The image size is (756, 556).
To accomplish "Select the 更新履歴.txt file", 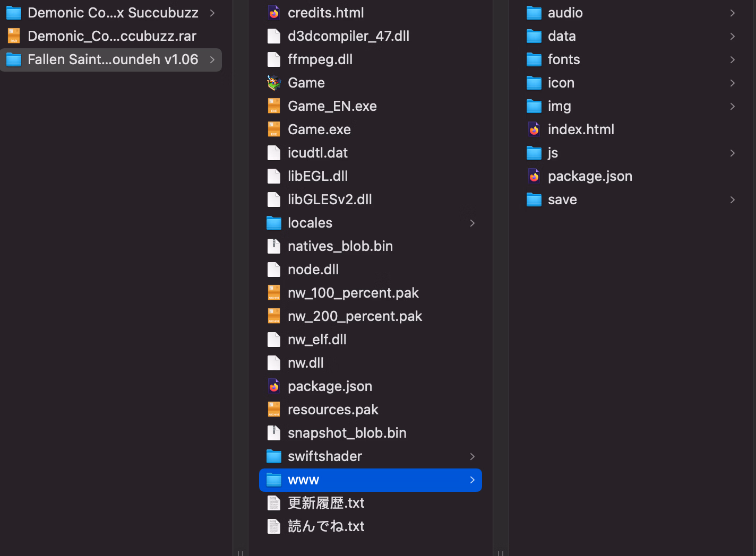I will [x=325, y=502].
